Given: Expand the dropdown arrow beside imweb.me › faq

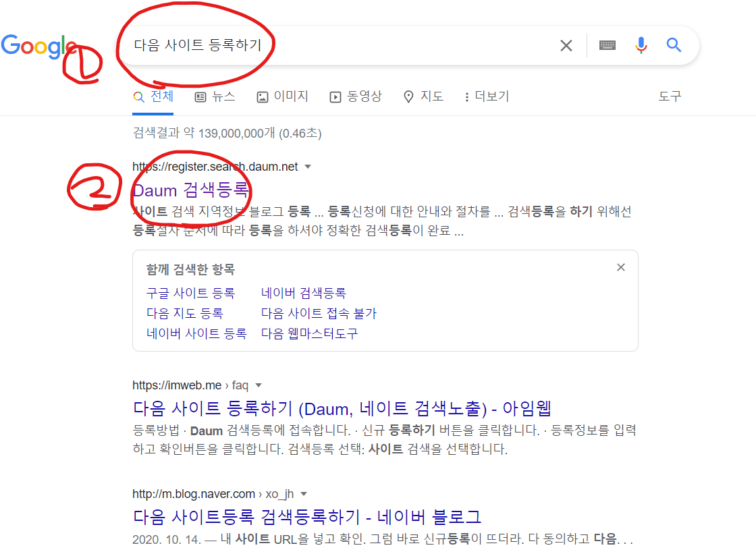Looking at the screenshot, I should tap(259, 385).
